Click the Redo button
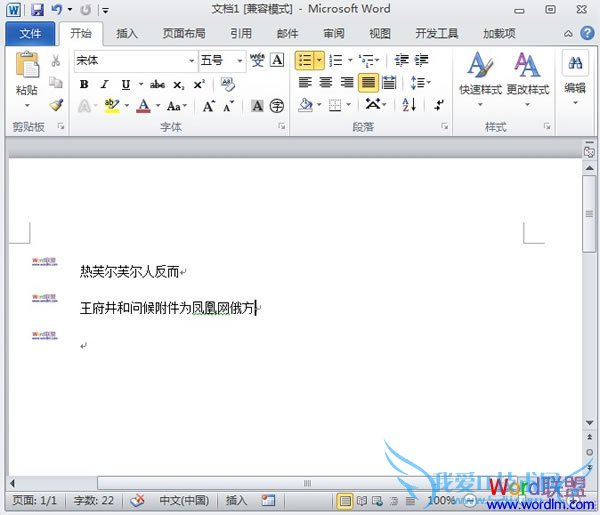Image resolution: width=600 pixels, height=515 pixels. pos(85,10)
